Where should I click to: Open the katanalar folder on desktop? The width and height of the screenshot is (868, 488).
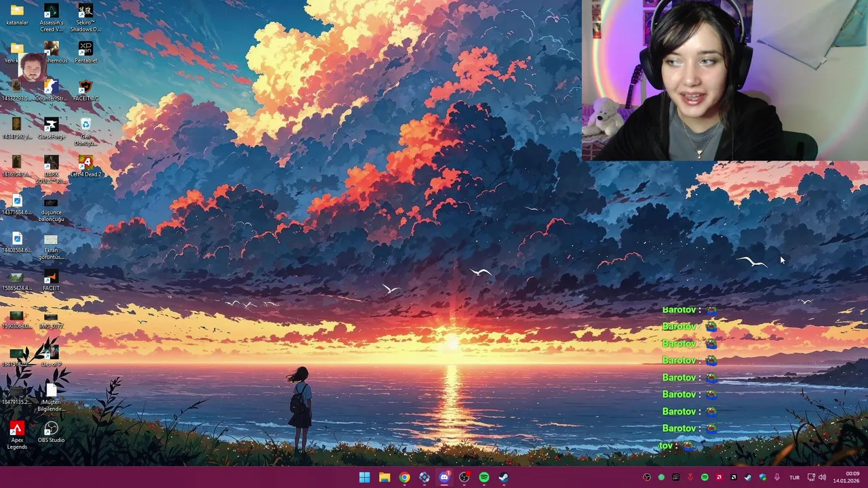(x=17, y=15)
